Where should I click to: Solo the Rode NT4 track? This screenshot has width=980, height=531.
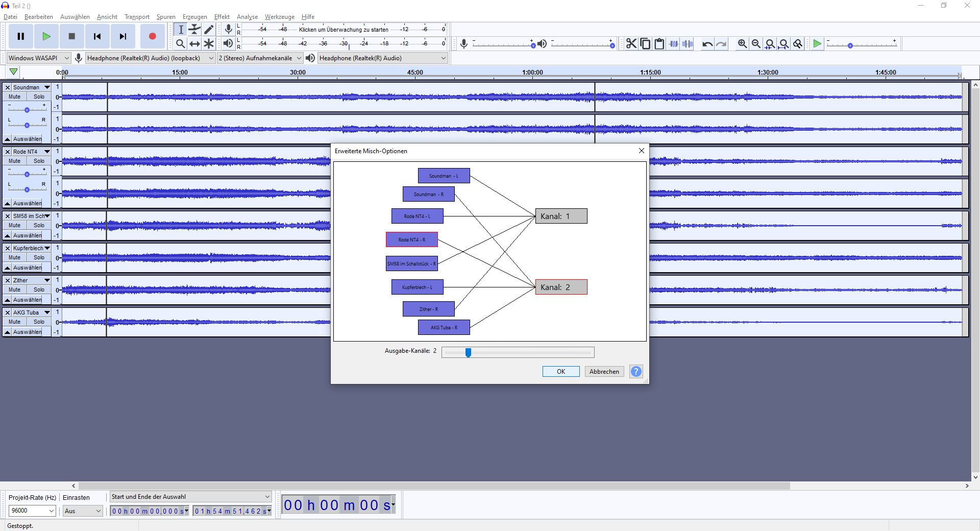[39, 161]
